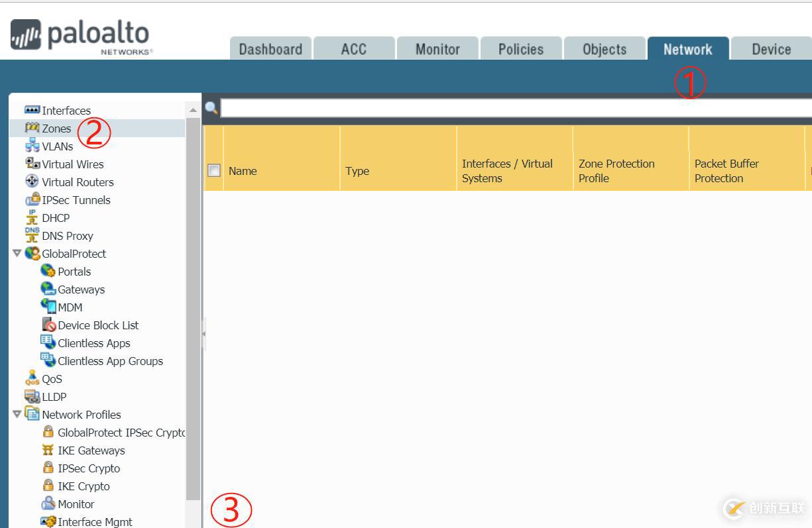Viewport: 812px width, 528px height.
Task: Click the IPSec Tunnels icon
Action: [x=32, y=199]
